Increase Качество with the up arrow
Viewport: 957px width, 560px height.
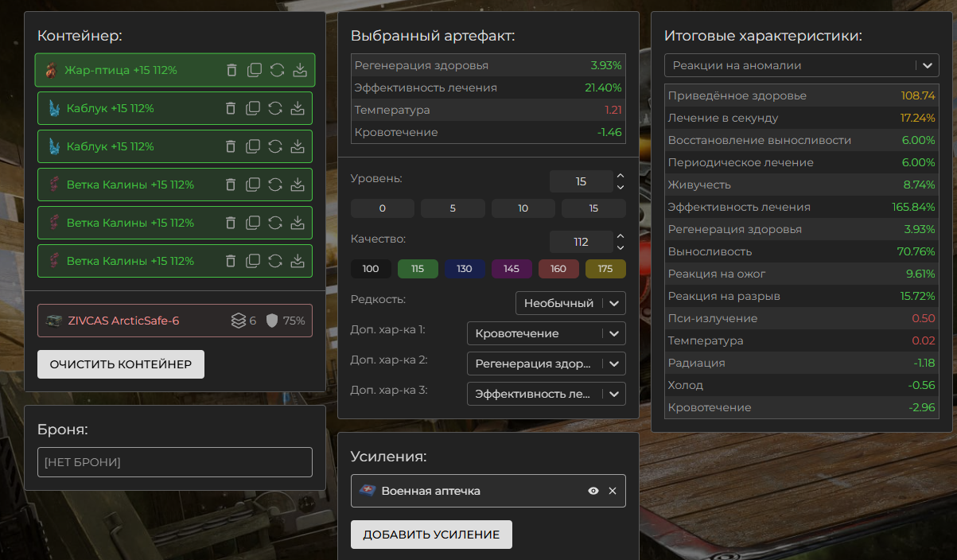point(620,236)
